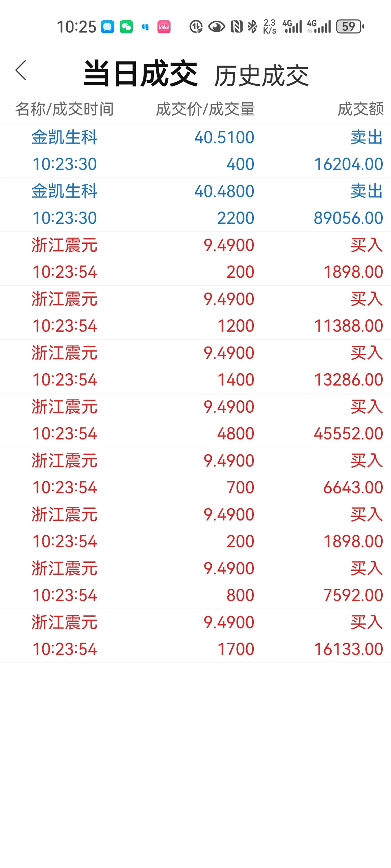Tap the blue message notification icon
This screenshot has width=391, height=868.
[107, 27]
